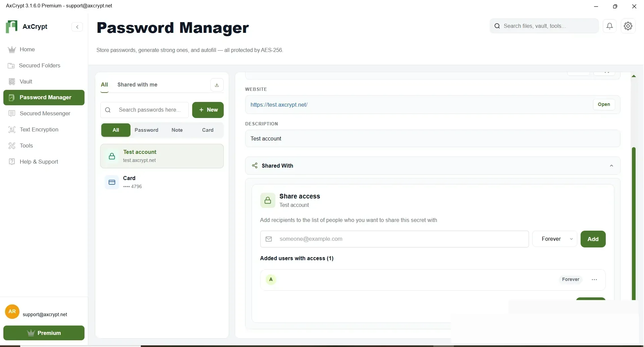Click the Help & Support question icon

[x=12, y=162]
